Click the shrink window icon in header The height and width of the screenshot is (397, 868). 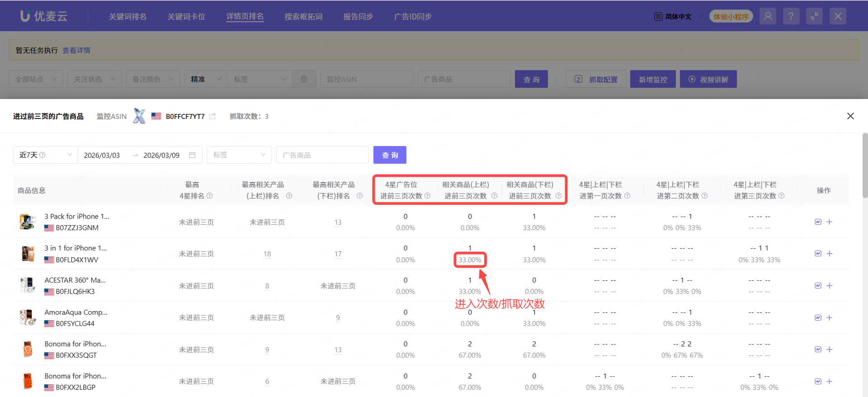(814, 16)
